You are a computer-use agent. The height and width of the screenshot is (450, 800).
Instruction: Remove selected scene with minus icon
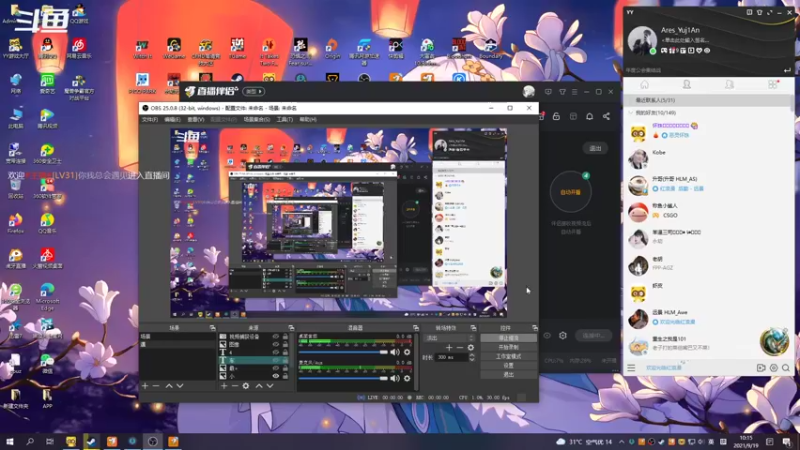(156, 386)
